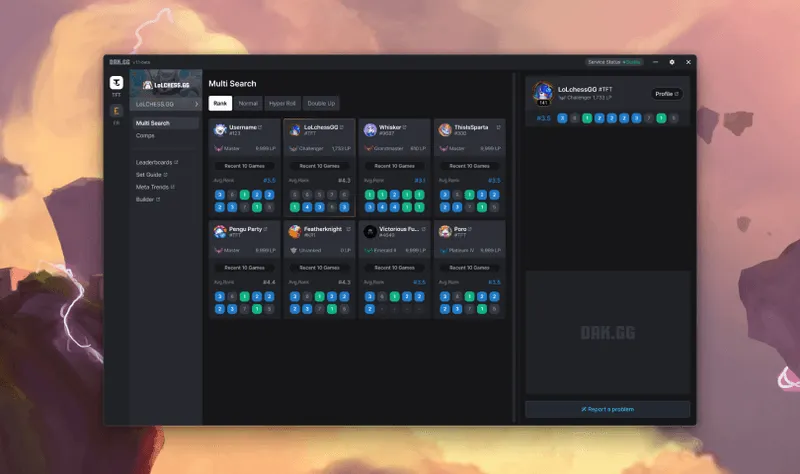Click 'LoLchessGG #TFT' name in detail panel
The height and width of the screenshot is (474, 800).
click(585, 89)
